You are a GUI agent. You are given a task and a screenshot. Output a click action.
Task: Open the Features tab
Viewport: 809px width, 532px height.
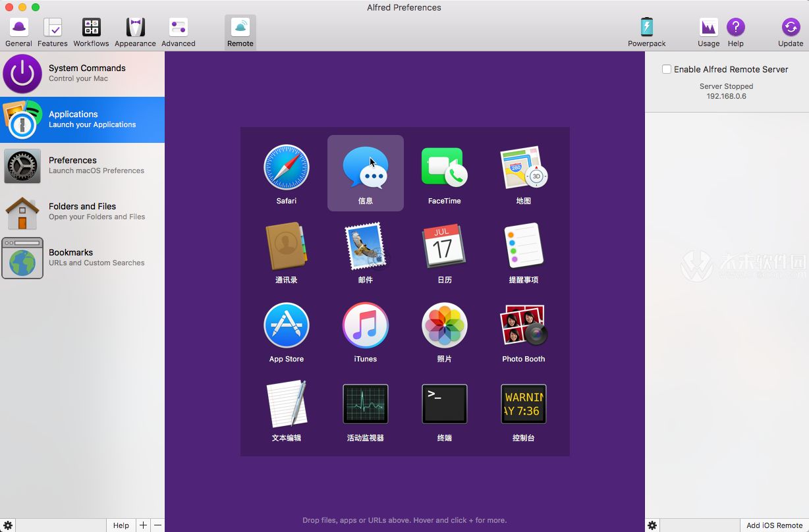click(x=53, y=32)
